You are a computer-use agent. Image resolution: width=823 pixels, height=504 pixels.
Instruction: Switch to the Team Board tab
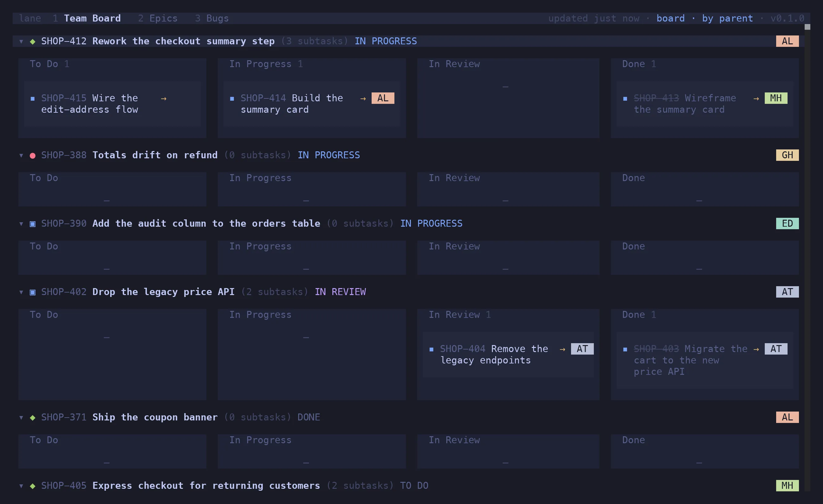click(x=87, y=18)
